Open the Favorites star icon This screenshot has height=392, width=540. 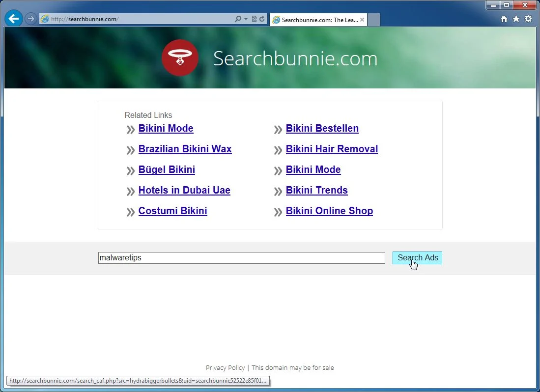coord(516,19)
